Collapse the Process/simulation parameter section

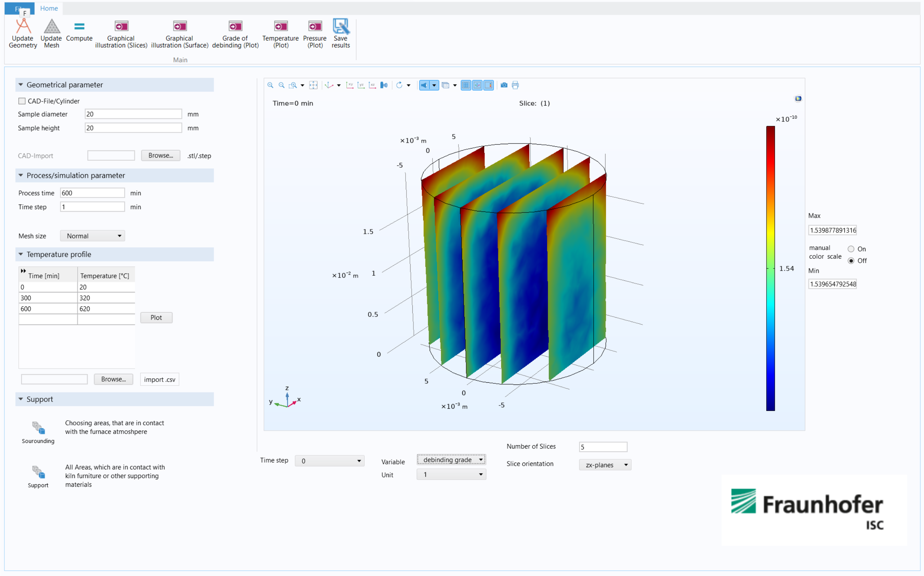point(21,175)
